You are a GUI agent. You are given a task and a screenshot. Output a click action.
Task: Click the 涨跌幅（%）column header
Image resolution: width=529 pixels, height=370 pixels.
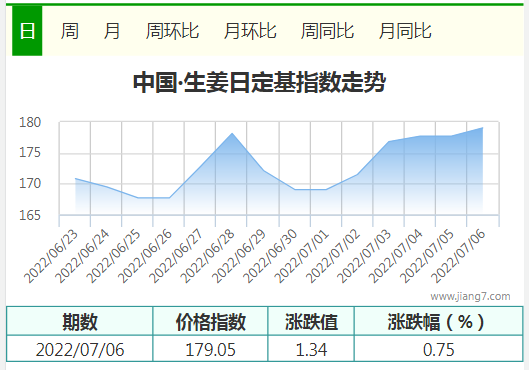point(439,321)
